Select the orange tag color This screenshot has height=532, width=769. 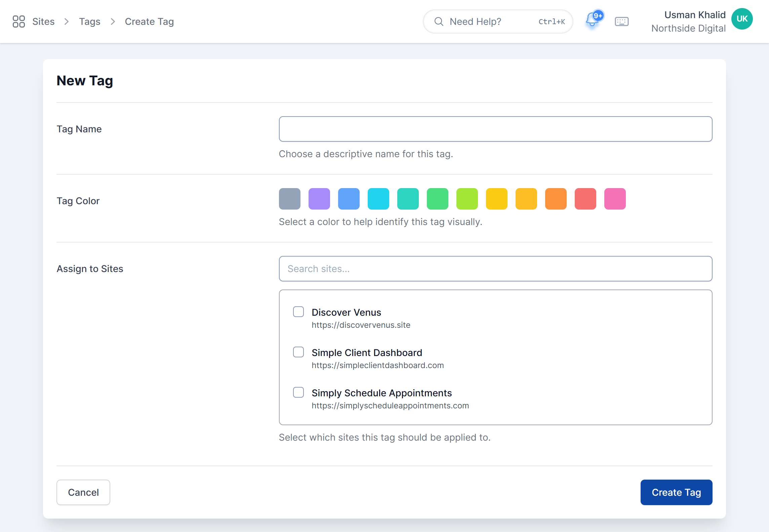pos(556,199)
